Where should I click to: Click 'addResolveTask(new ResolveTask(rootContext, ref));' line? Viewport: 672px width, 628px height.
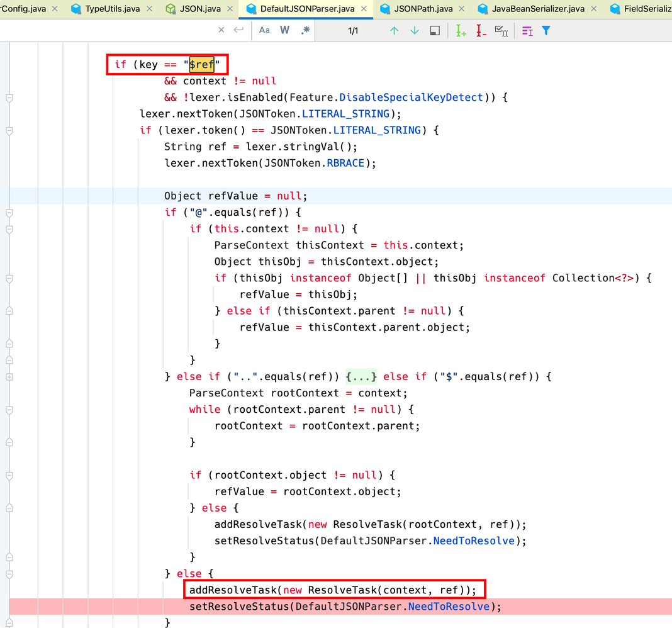click(370, 525)
